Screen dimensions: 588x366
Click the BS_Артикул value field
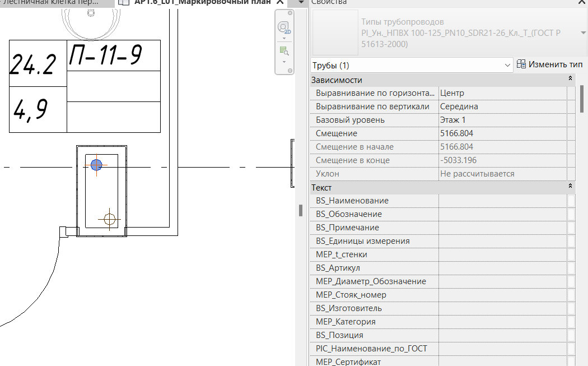point(502,268)
